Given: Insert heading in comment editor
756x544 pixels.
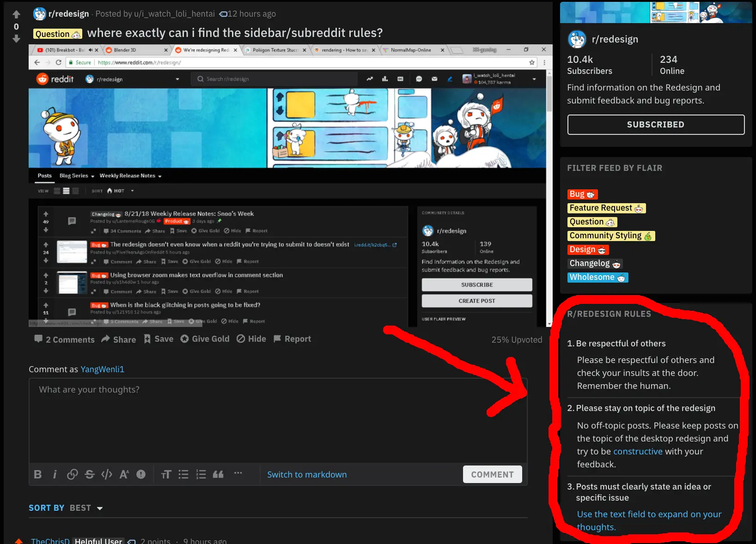Looking at the screenshot, I should pyautogui.click(x=166, y=474).
